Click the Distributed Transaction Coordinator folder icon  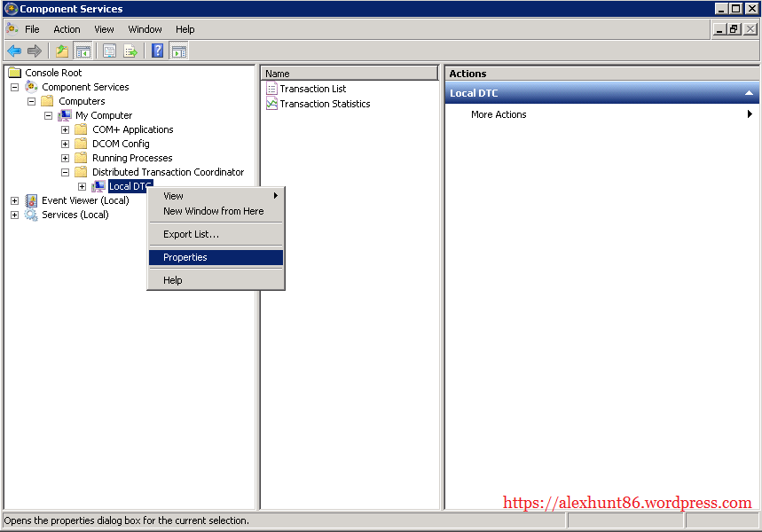(x=81, y=172)
